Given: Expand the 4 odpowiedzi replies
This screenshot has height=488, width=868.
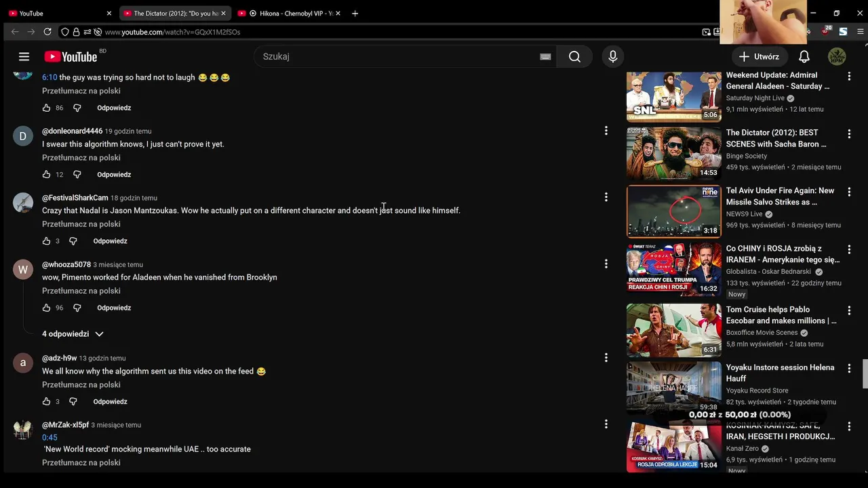Looking at the screenshot, I should pos(73,334).
